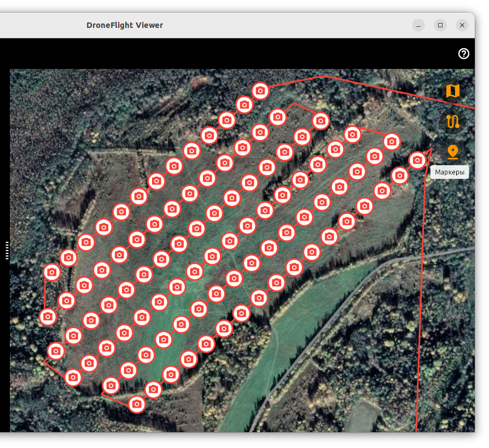Close the DroneFlight Viewer window
Image resolution: width=489 pixels, height=448 pixels.
pos(462,25)
